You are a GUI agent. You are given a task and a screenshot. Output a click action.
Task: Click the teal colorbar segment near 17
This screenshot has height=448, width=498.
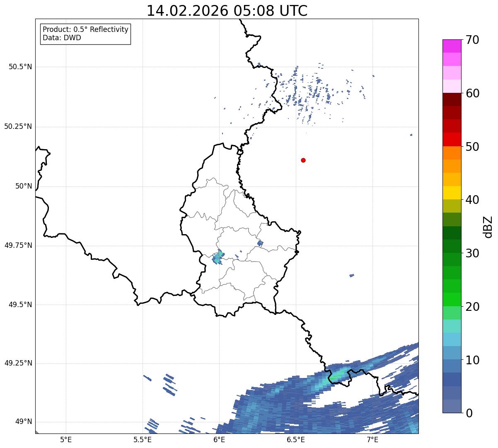(452, 326)
